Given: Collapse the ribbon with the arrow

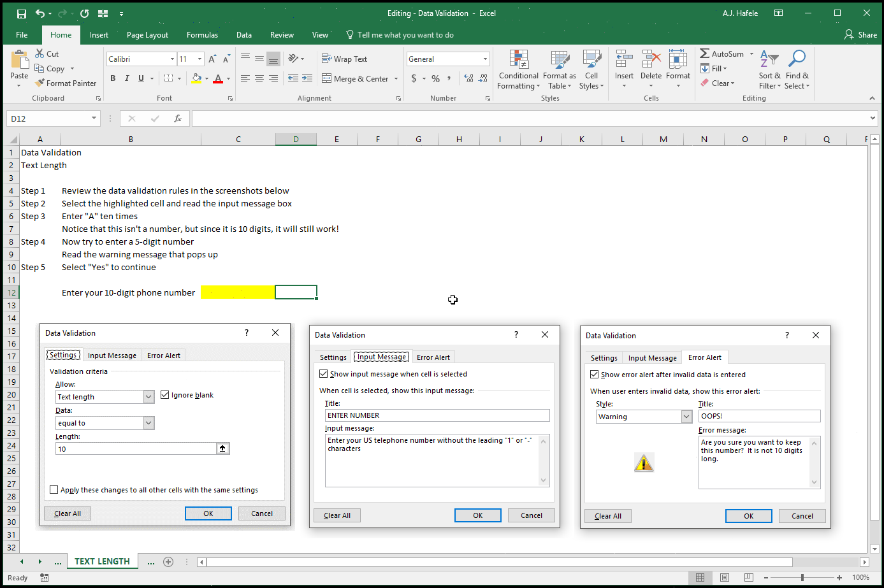Looking at the screenshot, I should (x=872, y=98).
